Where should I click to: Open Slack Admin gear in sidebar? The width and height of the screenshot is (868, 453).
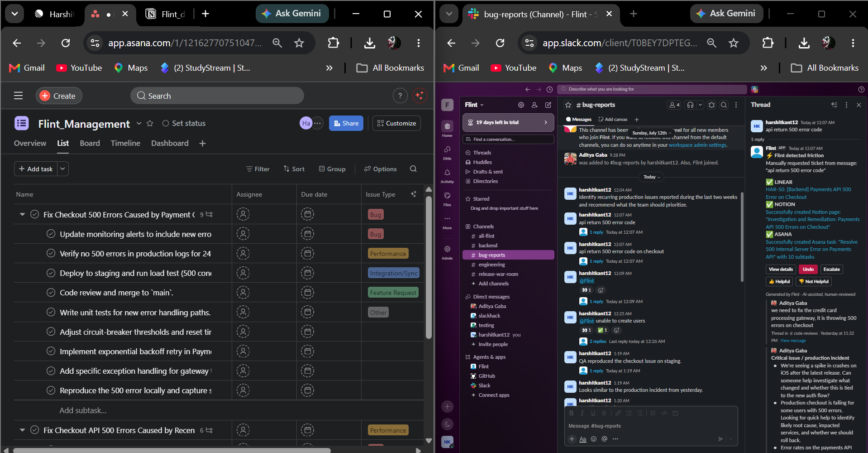click(447, 252)
